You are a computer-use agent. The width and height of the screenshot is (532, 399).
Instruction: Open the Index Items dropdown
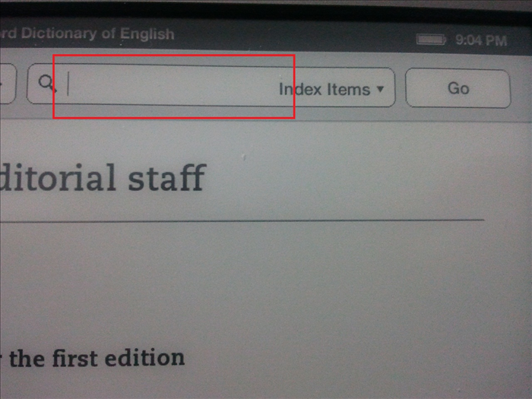331,90
